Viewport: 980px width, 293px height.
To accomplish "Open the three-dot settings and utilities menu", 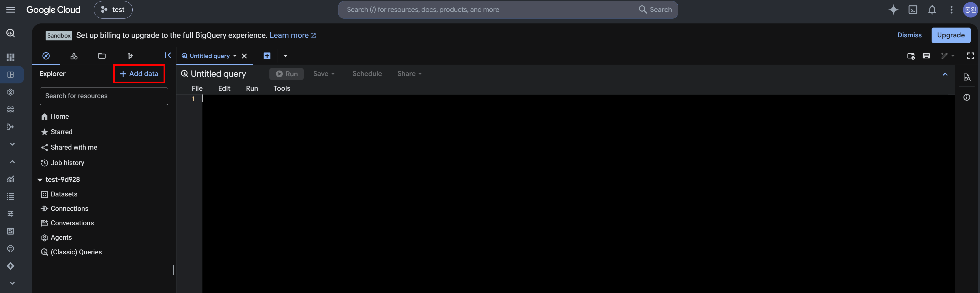I will pyautogui.click(x=951, y=10).
